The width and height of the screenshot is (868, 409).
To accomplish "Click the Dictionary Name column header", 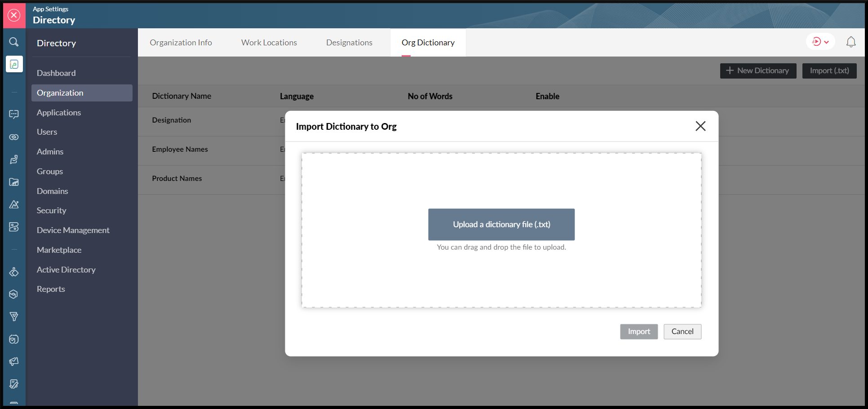I will 182,96.
